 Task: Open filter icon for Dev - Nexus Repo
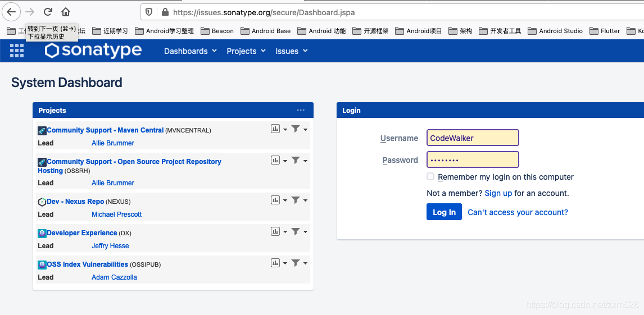(x=295, y=200)
